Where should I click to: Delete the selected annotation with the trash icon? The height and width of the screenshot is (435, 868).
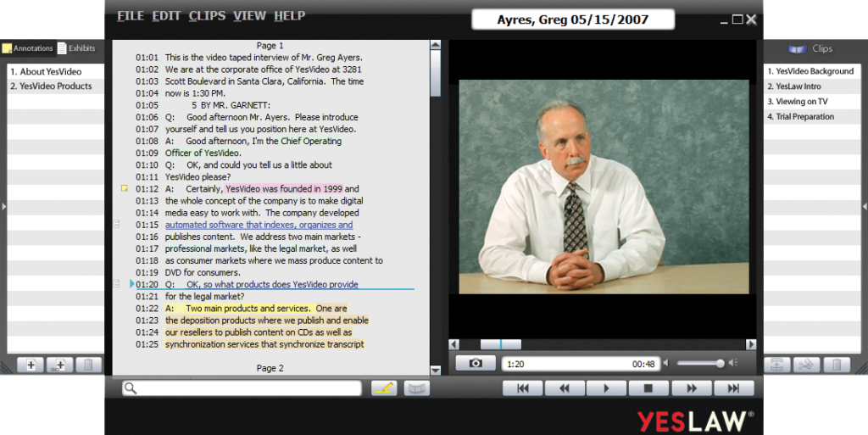(x=88, y=365)
